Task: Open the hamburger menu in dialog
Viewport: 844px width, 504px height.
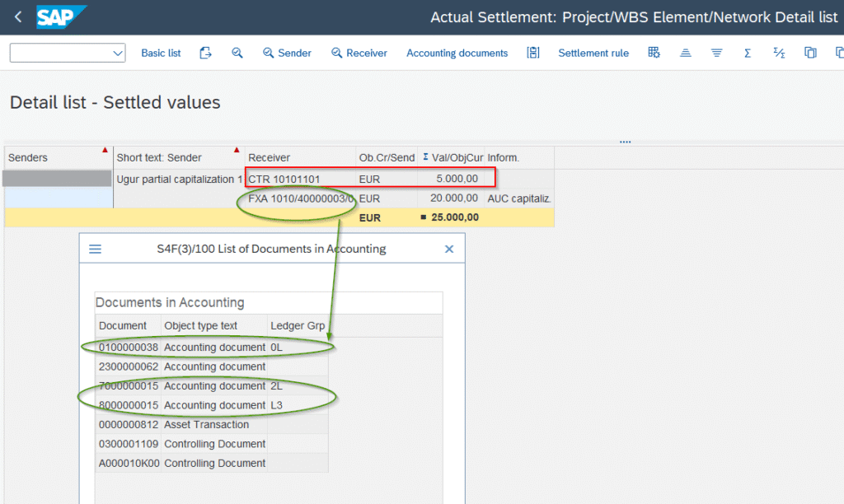Action: [x=95, y=249]
